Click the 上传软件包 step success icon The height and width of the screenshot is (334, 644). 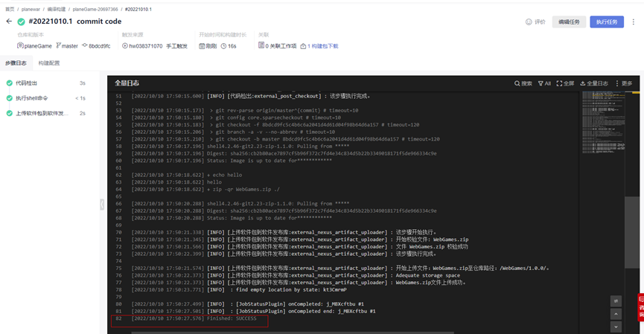click(x=10, y=113)
